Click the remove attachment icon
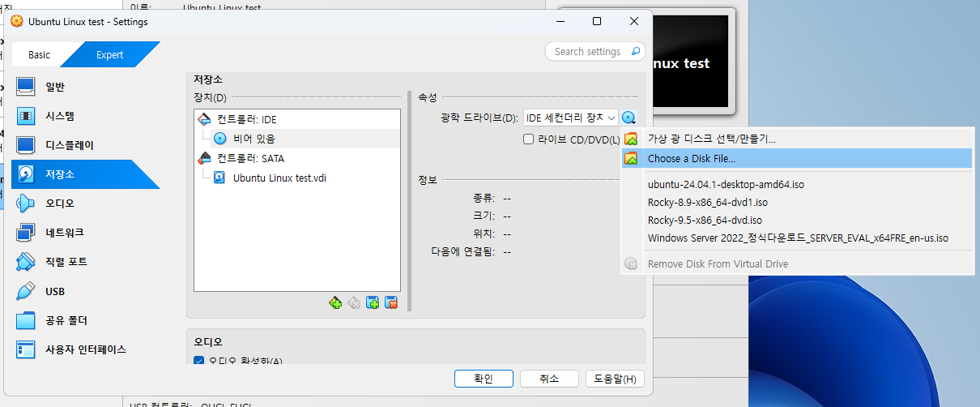This screenshot has height=407, width=980. click(x=391, y=302)
